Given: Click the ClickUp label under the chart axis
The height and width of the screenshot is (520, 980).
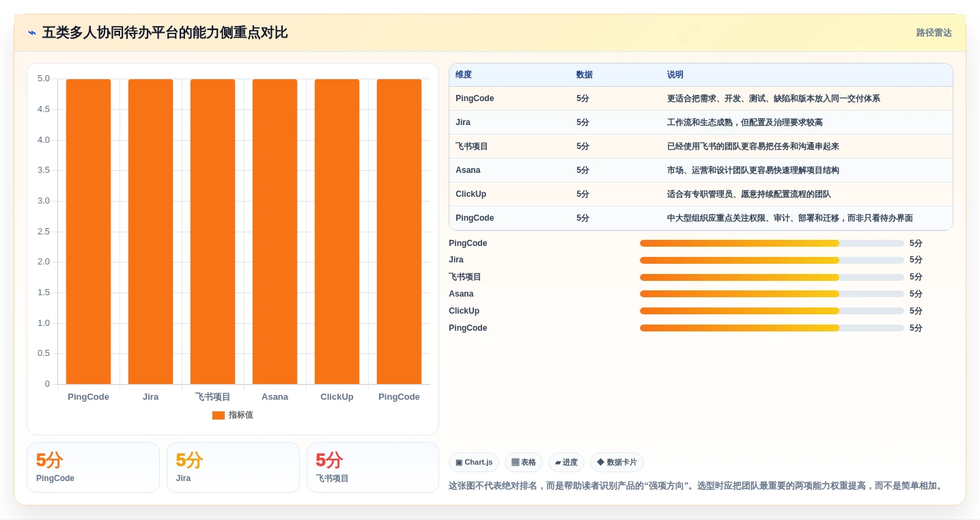Looking at the screenshot, I should [337, 397].
